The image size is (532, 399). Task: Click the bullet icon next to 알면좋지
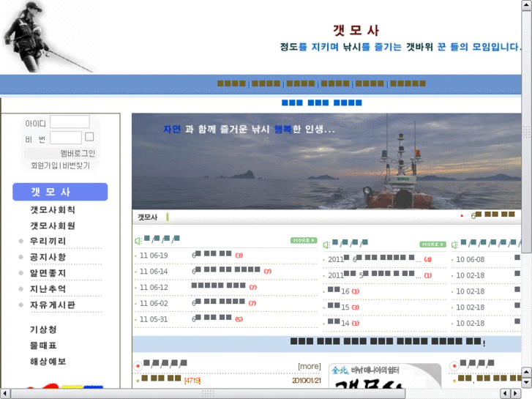click(21, 273)
